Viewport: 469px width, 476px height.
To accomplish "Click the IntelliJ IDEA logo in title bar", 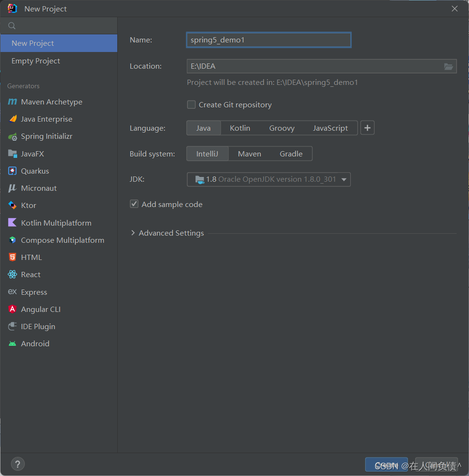I will [x=12, y=9].
